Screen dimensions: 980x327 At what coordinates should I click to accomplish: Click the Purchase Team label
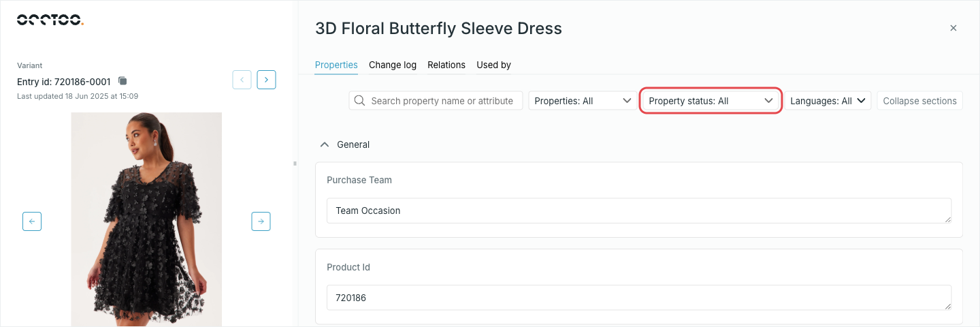click(359, 180)
